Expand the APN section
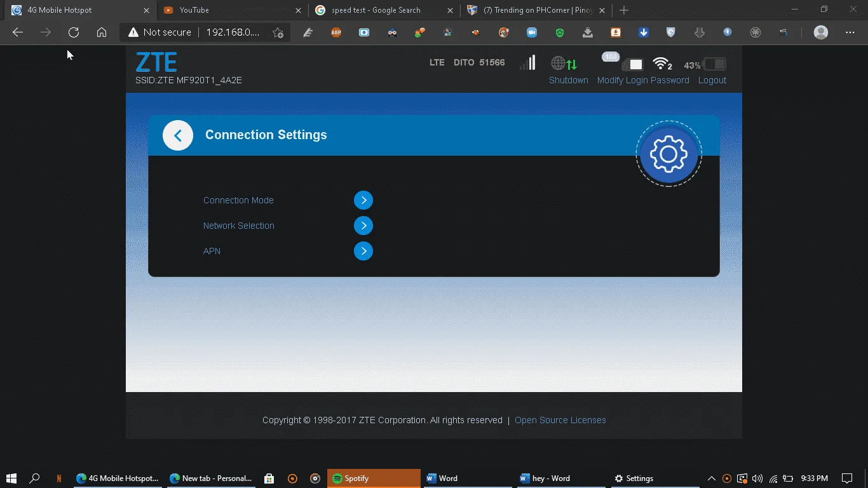This screenshot has height=488, width=868. tap(363, 251)
